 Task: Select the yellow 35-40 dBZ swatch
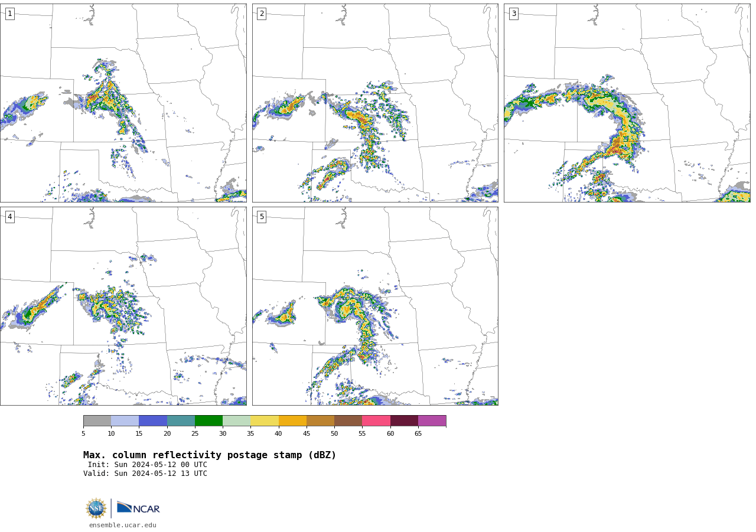(265, 420)
